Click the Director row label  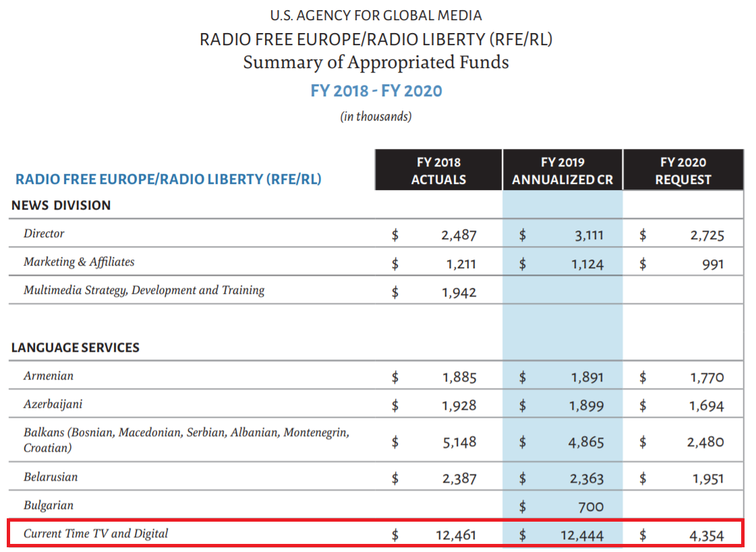[x=44, y=234]
